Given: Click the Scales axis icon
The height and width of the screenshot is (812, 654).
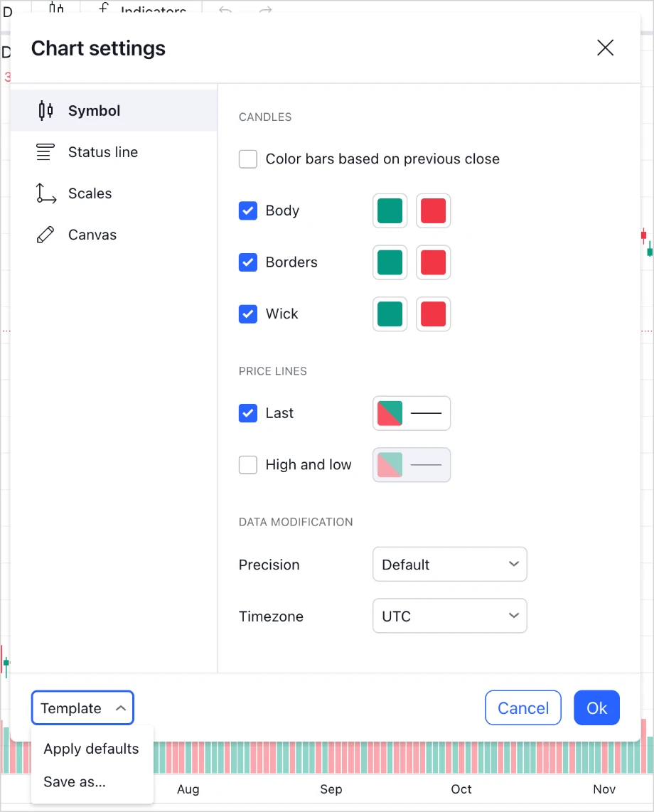Looking at the screenshot, I should click(45, 193).
